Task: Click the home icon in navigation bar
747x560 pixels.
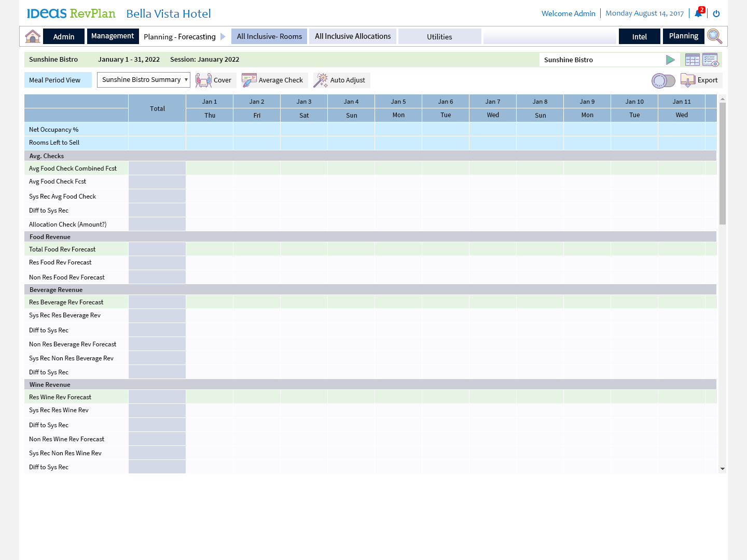Action: pos(33,36)
